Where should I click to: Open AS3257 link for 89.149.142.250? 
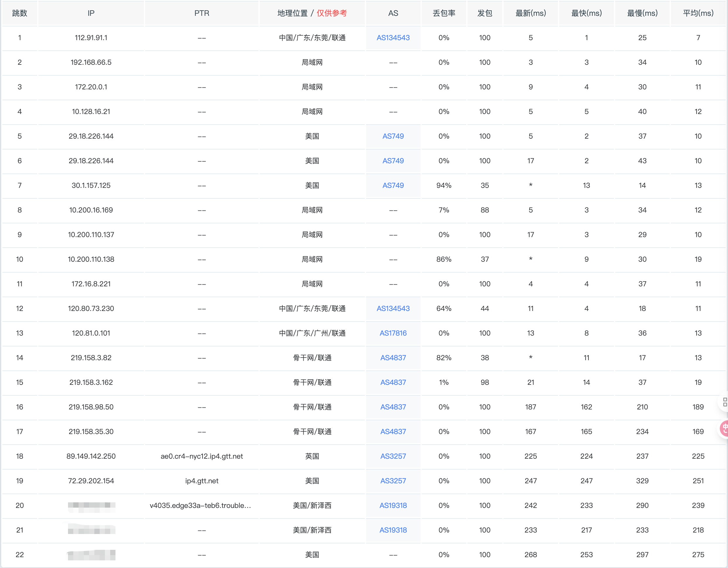393,456
